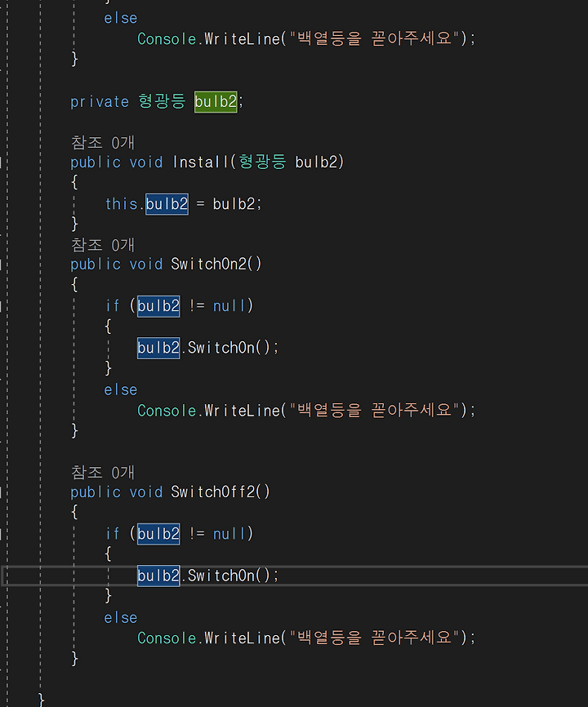The width and height of the screenshot is (588, 707).
Task: Click SwitchOn() call on the current highlighted line
Action: [x=229, y=576]
